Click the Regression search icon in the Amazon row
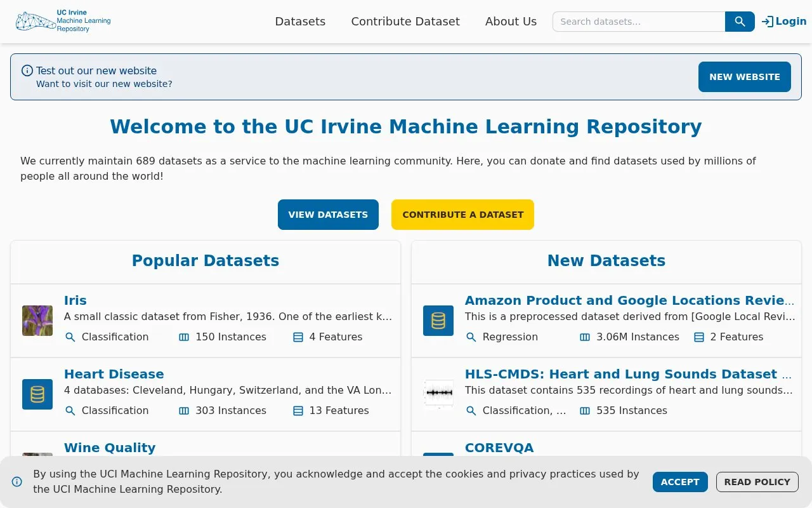Image resolution: width=812 pixels, height=508 pixels. tap(471, 337)
